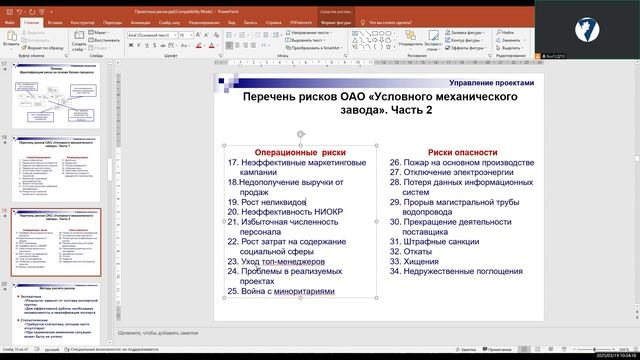Switch to Slide Sorter view in status bar

click(x=538, y=349)
